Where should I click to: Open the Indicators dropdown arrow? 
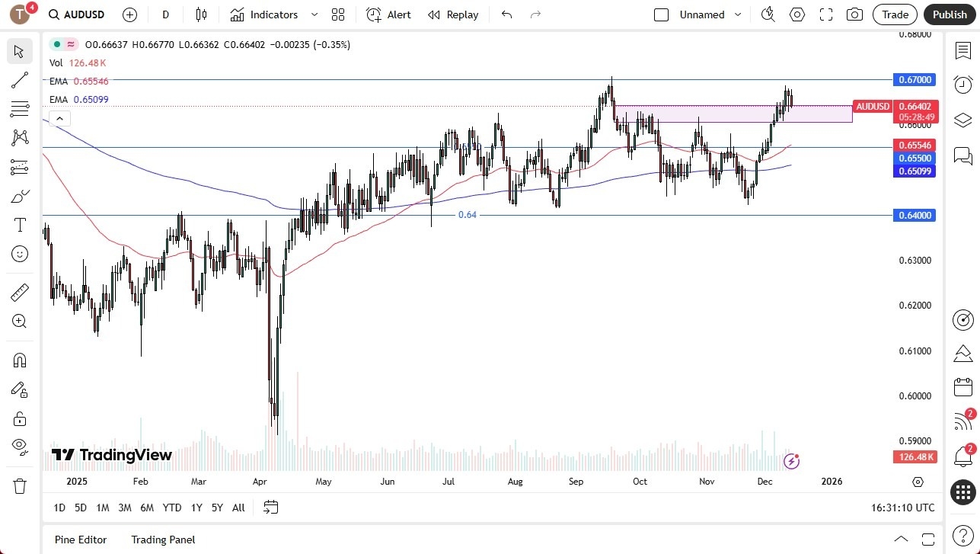(x=313, y=14)
